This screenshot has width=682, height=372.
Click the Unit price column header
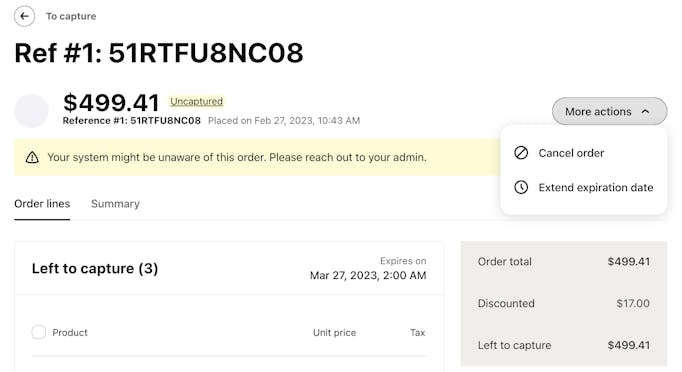pos(334,332)
